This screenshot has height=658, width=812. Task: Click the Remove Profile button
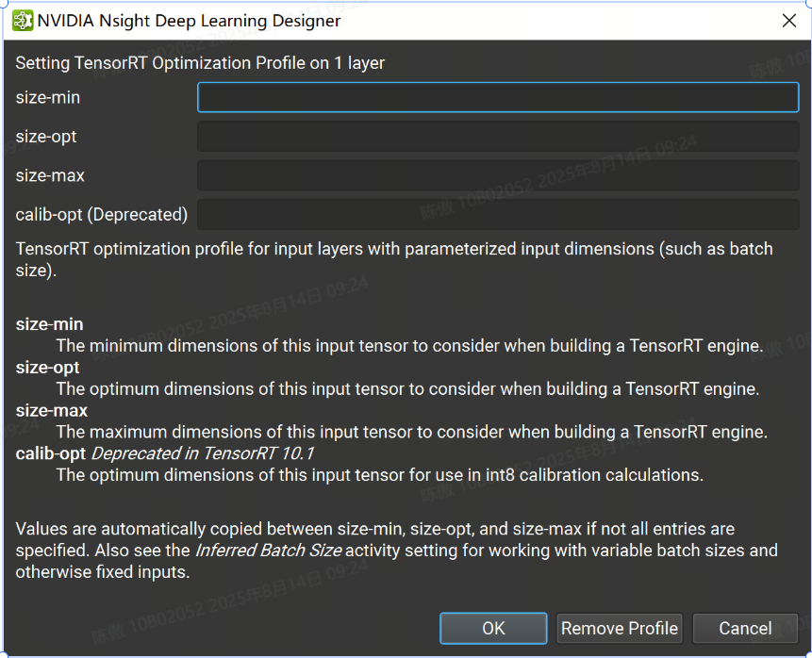(x=620, y=629)
